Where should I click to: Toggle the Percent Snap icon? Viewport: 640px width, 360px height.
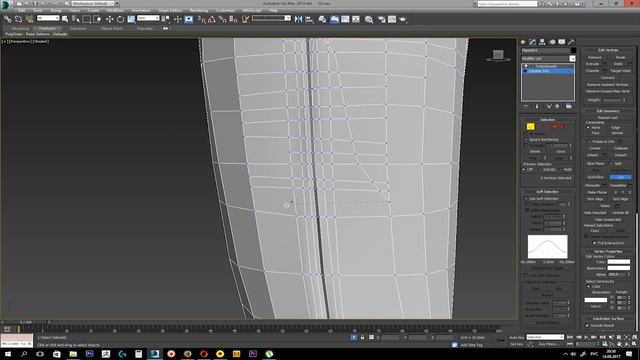coord(222,19)
